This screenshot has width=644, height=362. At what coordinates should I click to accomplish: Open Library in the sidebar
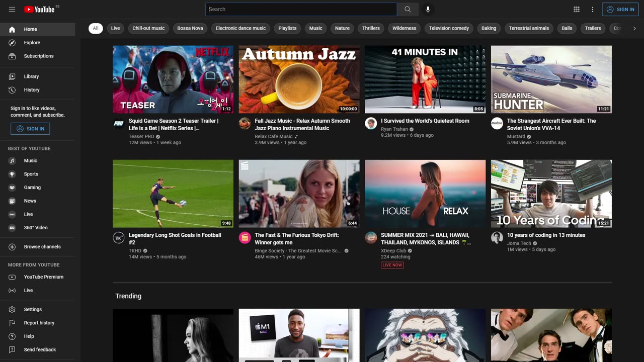pyautogui.click(x=38, y=76)
